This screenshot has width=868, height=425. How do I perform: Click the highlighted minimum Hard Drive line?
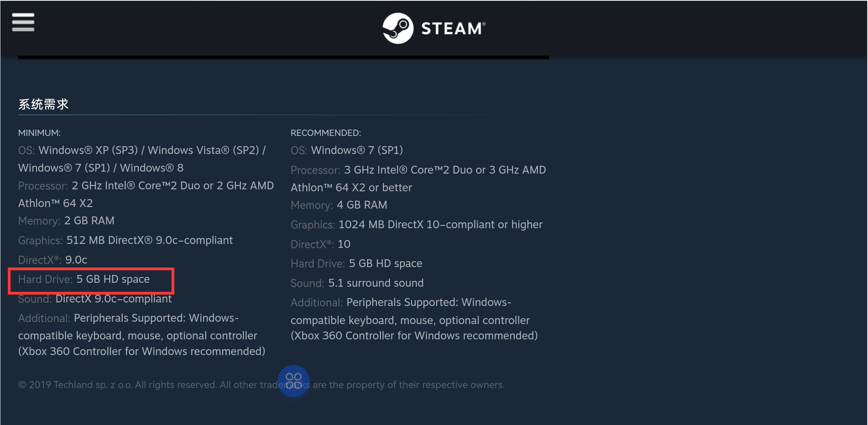click(x=84, y=279)
